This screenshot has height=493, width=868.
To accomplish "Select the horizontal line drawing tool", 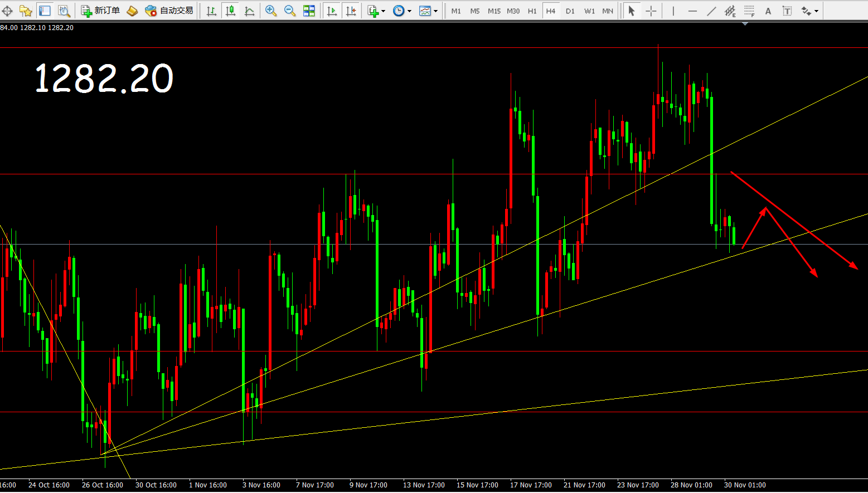I will pos(692,11).
